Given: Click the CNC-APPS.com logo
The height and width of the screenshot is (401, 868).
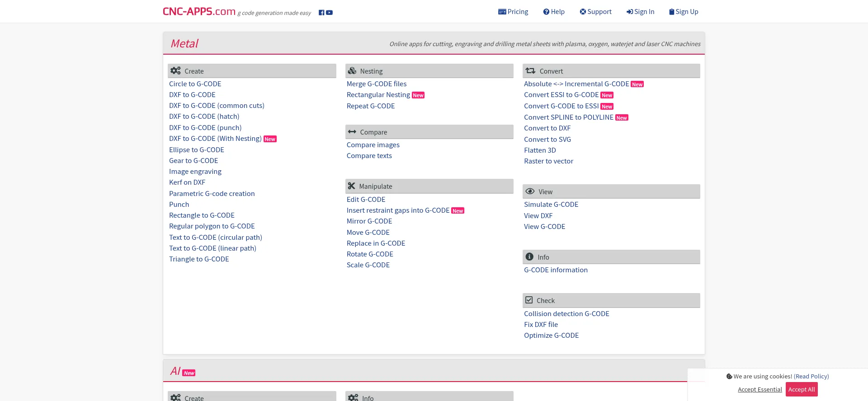Looking at the screenshot, I should (x=199, y=11).
